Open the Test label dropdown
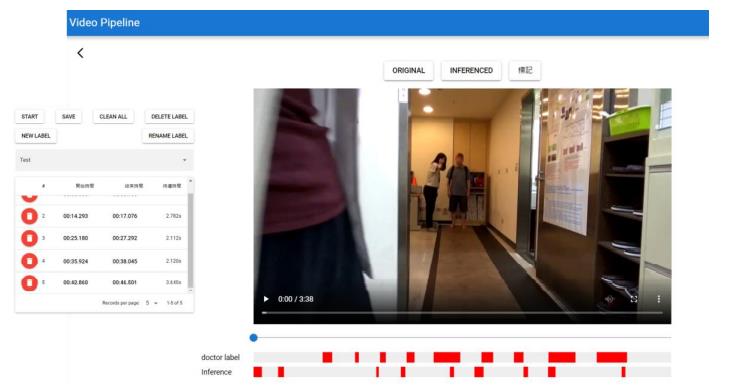 click(104, 160)
